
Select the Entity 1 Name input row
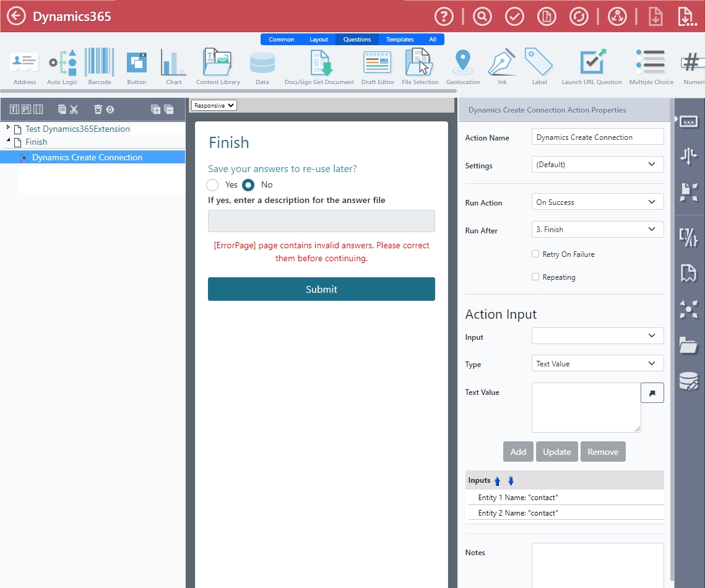coord(566,497)
